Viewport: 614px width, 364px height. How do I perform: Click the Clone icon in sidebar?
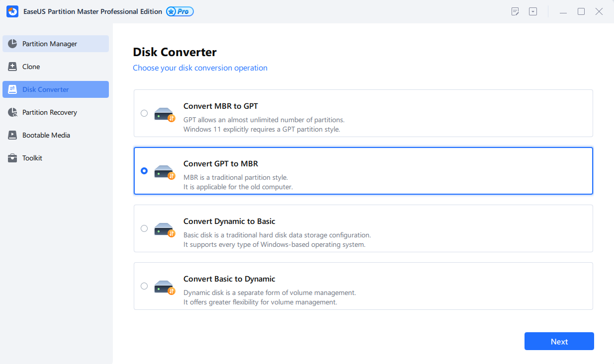click(13, 67)
